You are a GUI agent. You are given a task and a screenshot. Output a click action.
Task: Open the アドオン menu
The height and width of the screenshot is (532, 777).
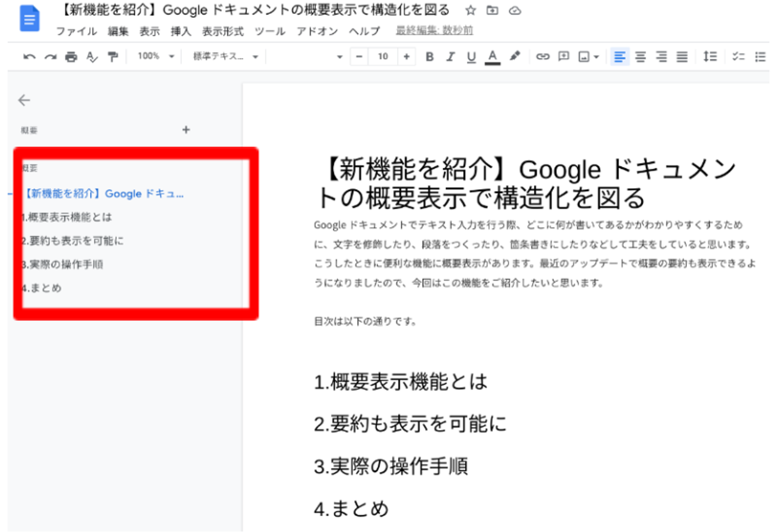pyautogui.click(x=317, y=32)
